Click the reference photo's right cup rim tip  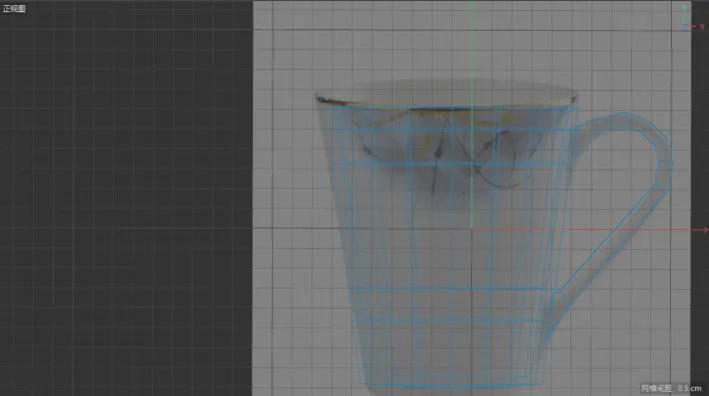(x=574, y=99)
